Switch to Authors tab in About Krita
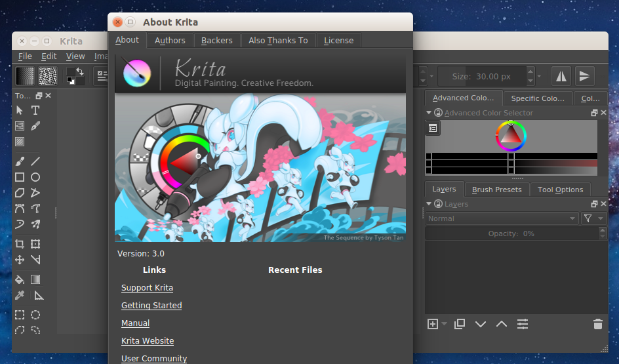 [170, 40]
